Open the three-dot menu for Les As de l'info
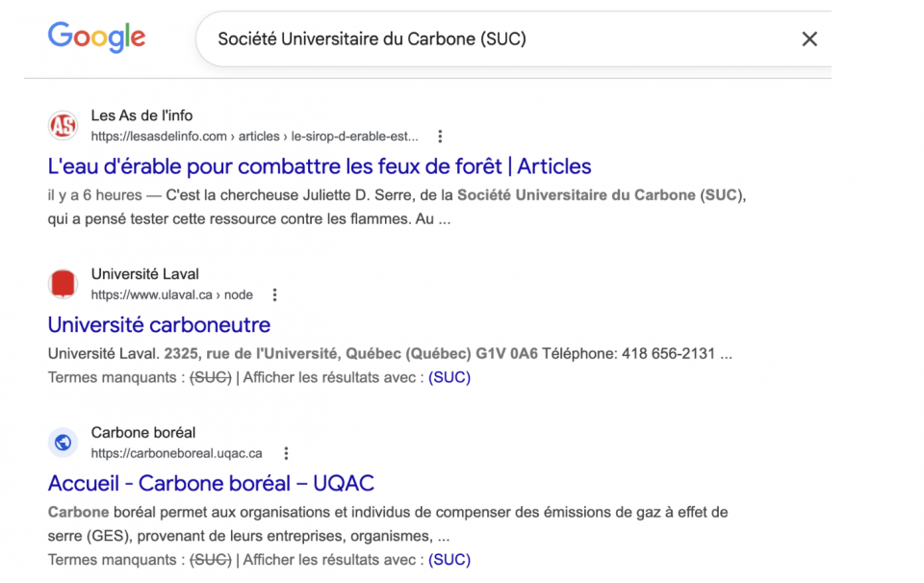Viewport: 924px width, 583px height. click(441, 137)
